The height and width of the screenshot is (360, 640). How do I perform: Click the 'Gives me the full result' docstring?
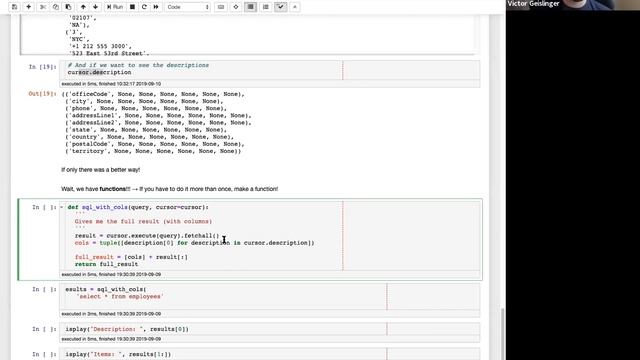(143, 222)
